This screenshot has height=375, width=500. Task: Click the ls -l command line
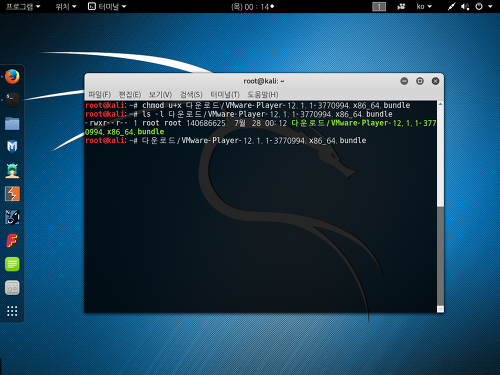(x=239, y=114)
